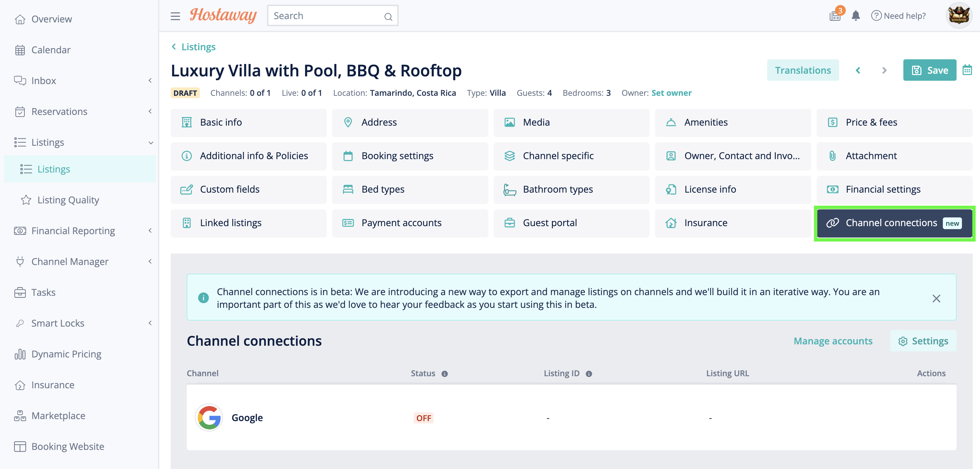Screen dimensions: 980x469
Task: Open the Insurance tab in listing sections
Action: (733, 223)
